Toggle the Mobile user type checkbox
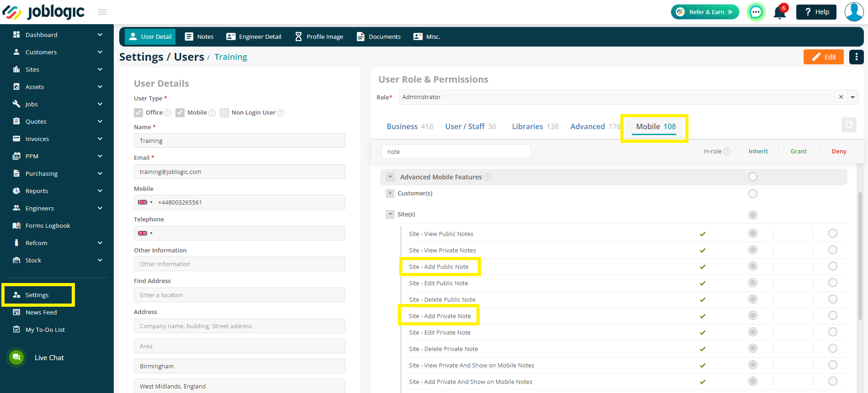868x393 pixels. (x=180, y=113)
